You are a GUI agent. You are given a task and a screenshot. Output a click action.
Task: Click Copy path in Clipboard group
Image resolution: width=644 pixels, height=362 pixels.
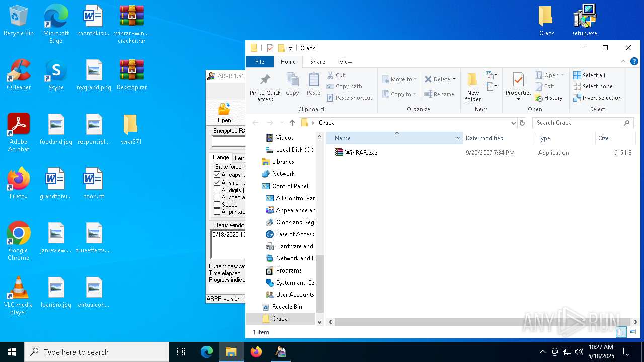(344, 86)
